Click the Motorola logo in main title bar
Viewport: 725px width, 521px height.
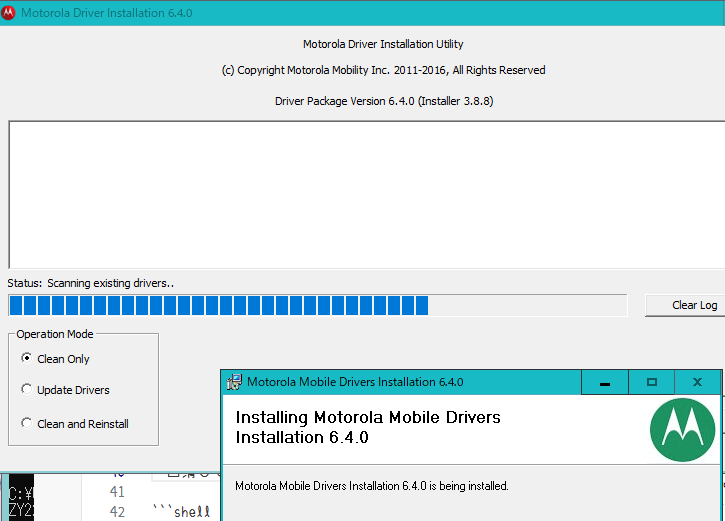pos(9,13)
